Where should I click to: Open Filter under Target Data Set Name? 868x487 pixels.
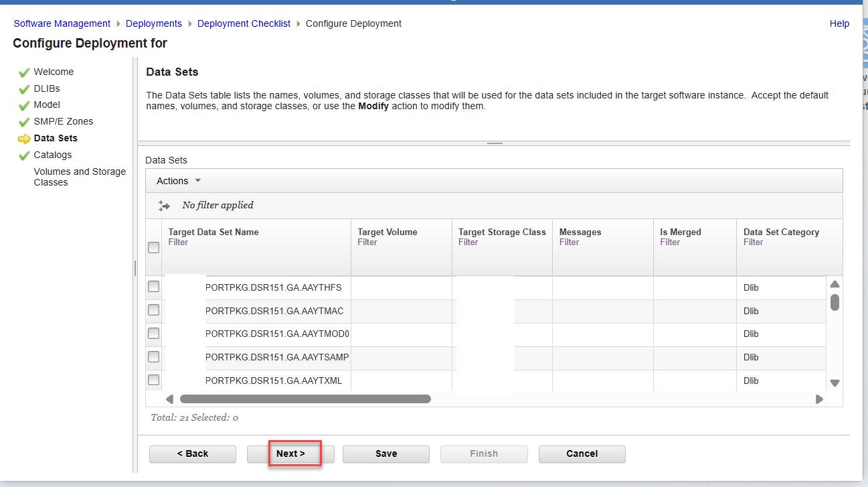pos(178,242)
